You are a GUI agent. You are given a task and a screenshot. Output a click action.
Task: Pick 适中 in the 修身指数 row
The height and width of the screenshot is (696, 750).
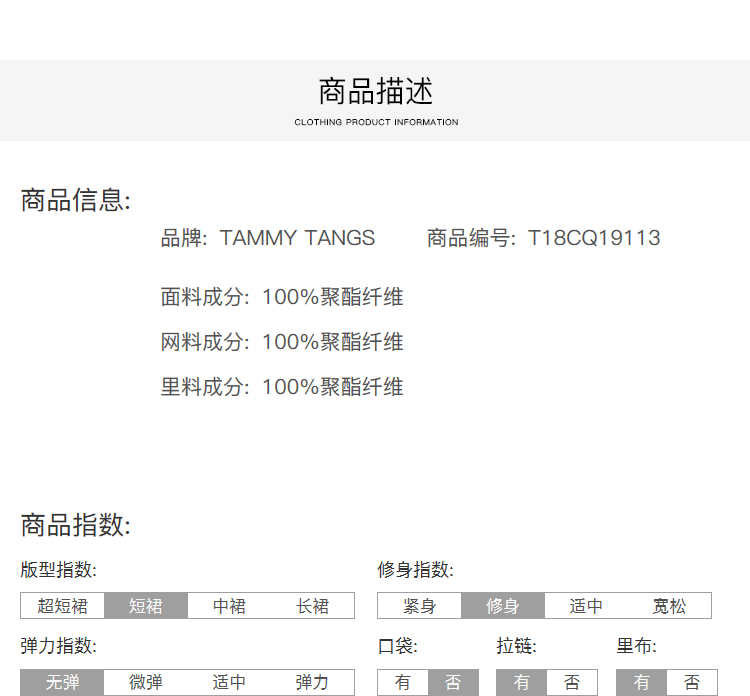586,606
